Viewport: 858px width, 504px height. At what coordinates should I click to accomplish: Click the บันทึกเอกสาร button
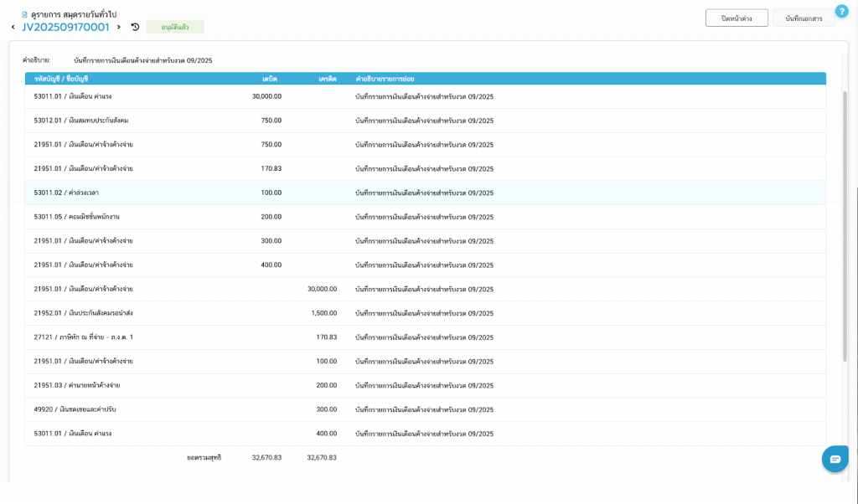[x=804, y=18]
